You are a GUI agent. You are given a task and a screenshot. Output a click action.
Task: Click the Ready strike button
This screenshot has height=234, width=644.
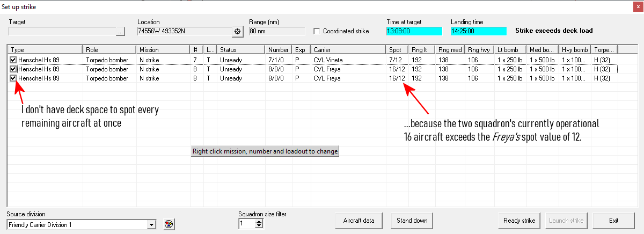(x=519, y=221)
